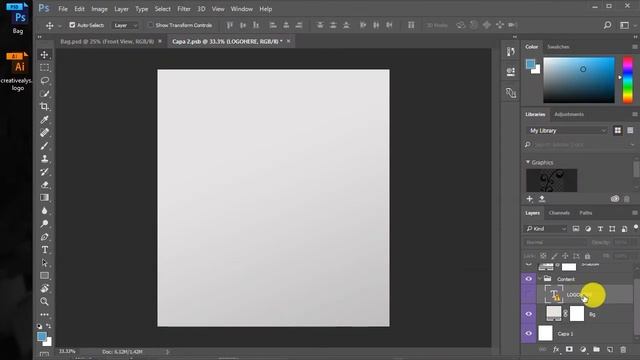640x360 pixels.
Task: Toggle the pixel layers filter
Action: pyautogui.click(x=576, y=229)
